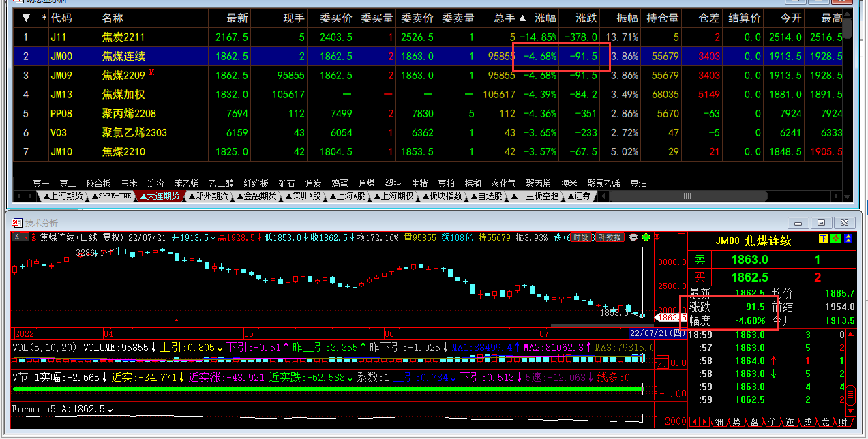Toggle the red side-panel square icon
The height and width of the screenshot is (439, 868).
pyautogui.click(x=681, y=237)
